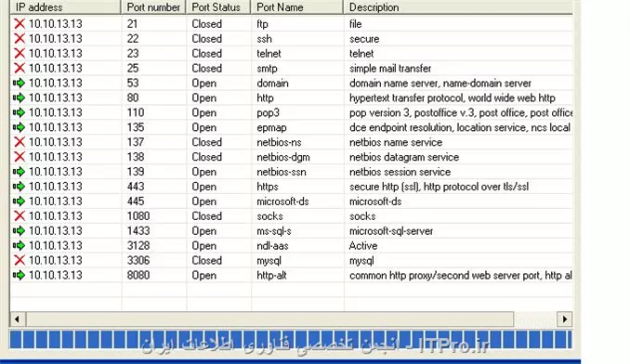Click the red X icon for port 138

click(x=19, y=157)
